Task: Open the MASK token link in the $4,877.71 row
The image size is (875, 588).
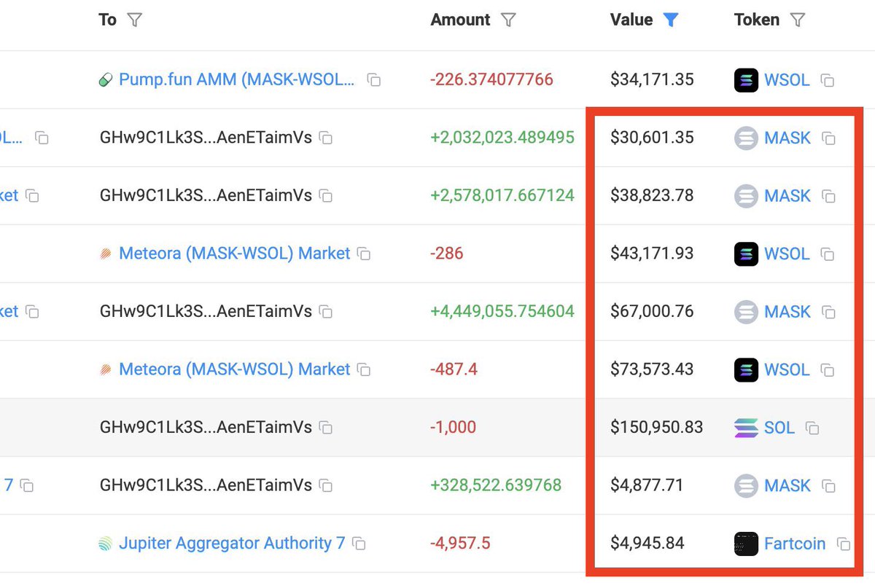Action: (787, 485)
